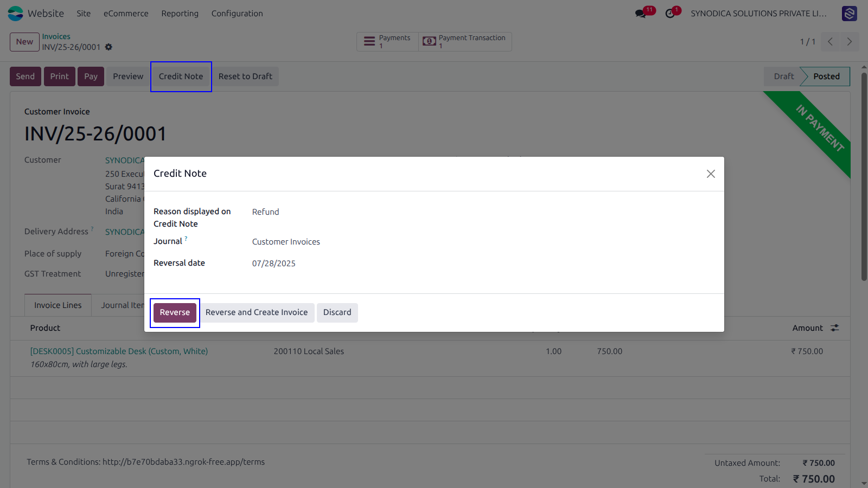Click the Terms & Conditions text

[x=146, y=462]
